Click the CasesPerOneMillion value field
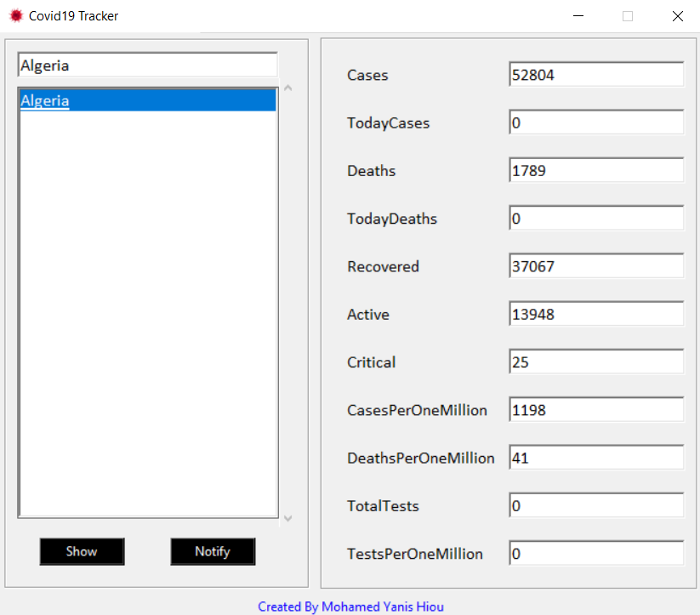The height and width of the screenshot is (615, 700). tap(596, 410)
